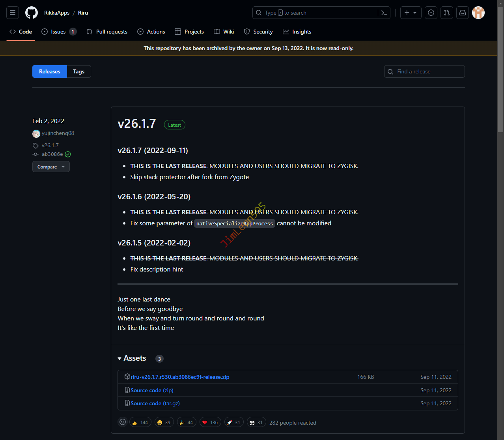Toggle the thumbs up reaction

[x=140, y=422]
